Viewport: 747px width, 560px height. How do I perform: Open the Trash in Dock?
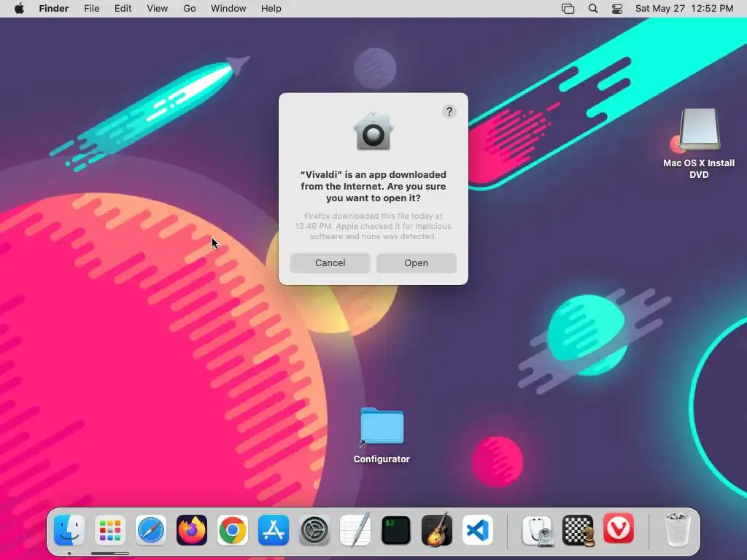point(678,530)
